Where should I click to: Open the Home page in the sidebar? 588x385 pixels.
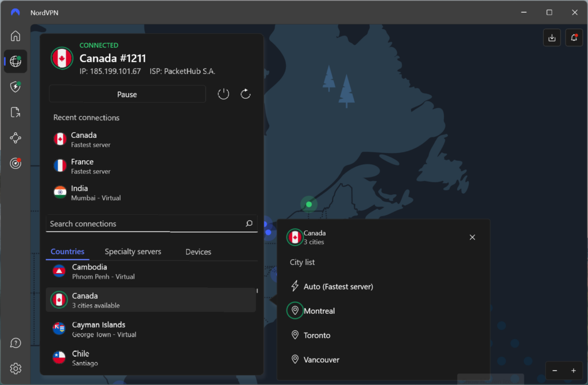coord(16,36)
